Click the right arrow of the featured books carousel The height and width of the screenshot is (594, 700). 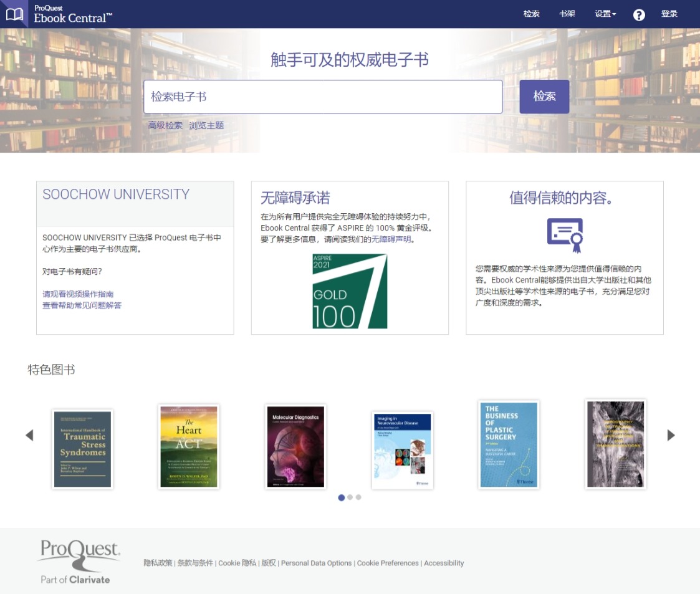671,435
